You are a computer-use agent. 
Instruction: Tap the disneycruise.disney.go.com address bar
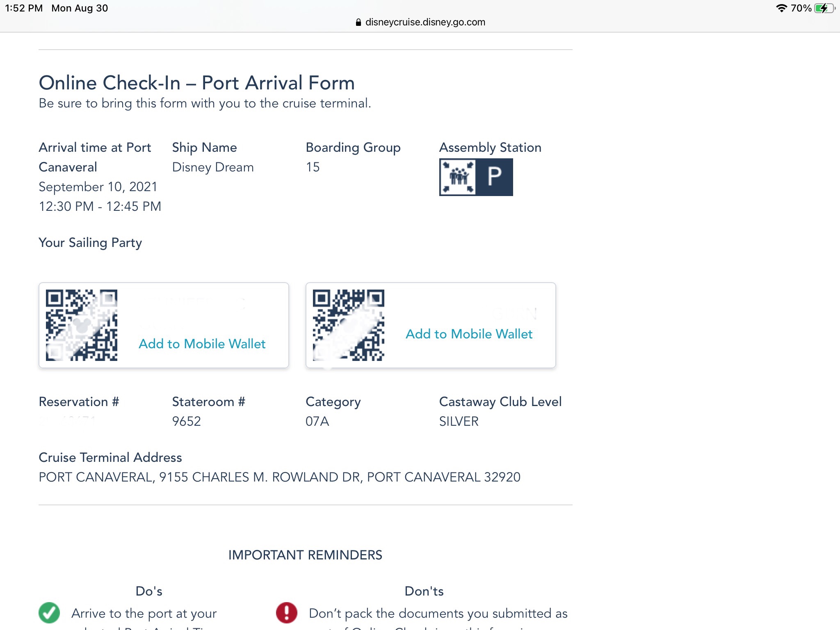point(425,22)
